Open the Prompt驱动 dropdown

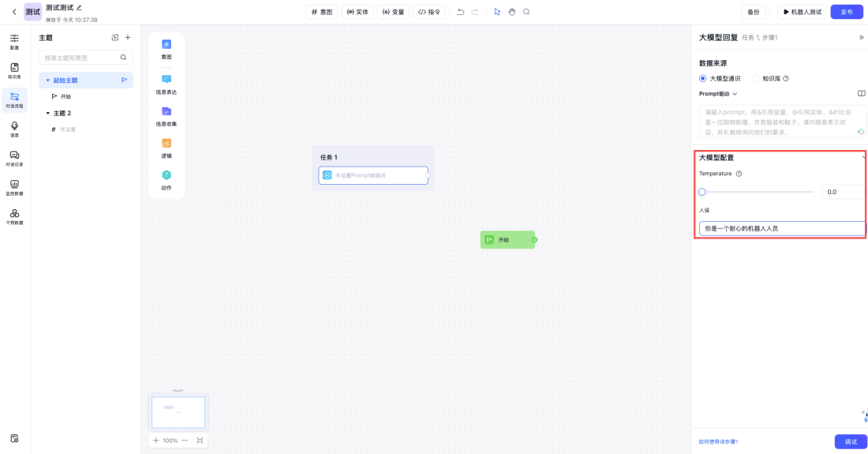pyautogui.click(x=718, y=94)
